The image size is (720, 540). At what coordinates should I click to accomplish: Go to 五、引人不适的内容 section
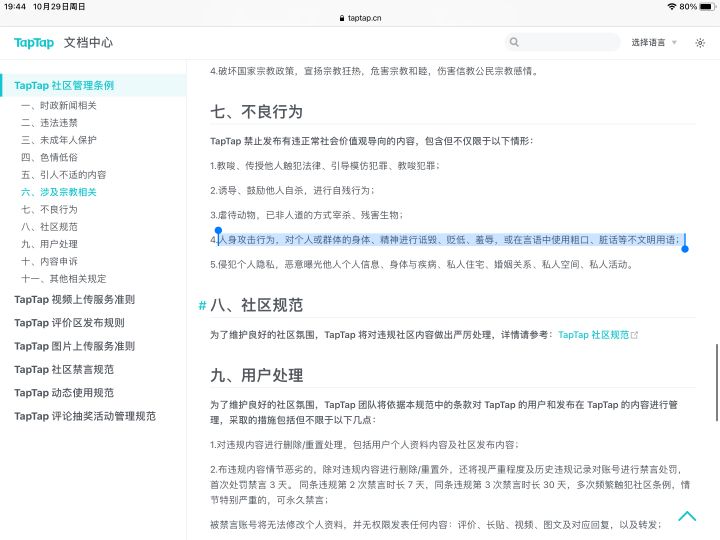click(x=63, y=175)
